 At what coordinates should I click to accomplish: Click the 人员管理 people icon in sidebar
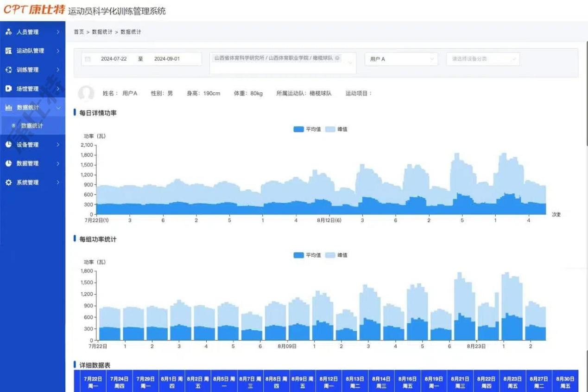pos(8,32)
